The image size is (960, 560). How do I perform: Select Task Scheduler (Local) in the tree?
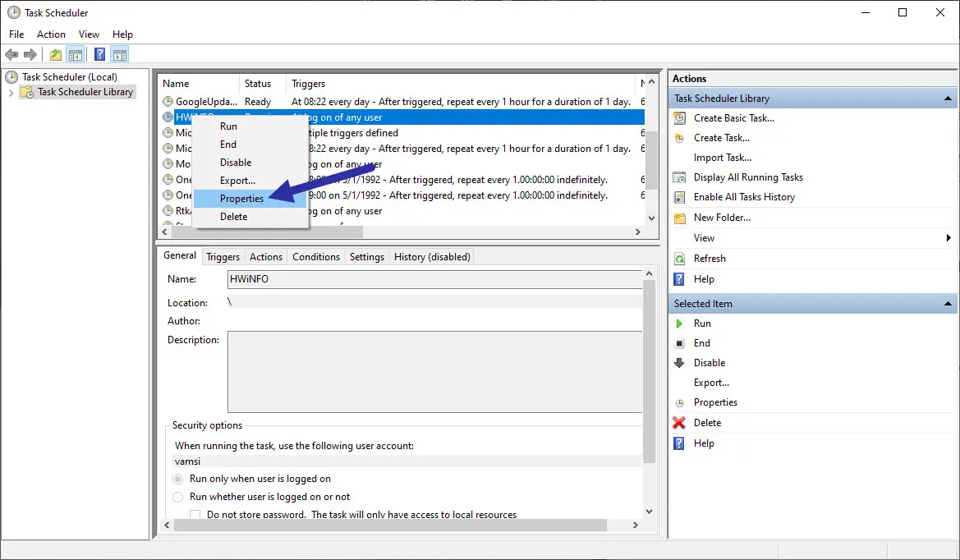(70, 77)
